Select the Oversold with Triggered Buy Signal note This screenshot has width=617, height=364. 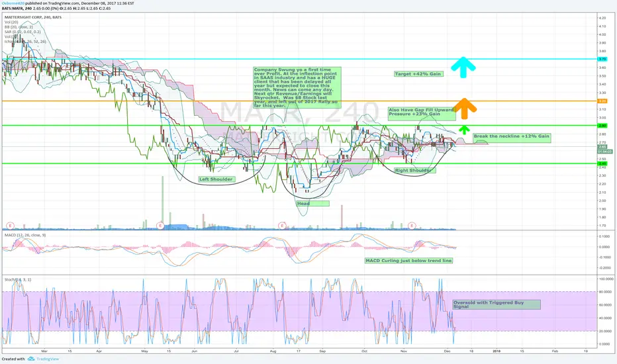point(497,304)
